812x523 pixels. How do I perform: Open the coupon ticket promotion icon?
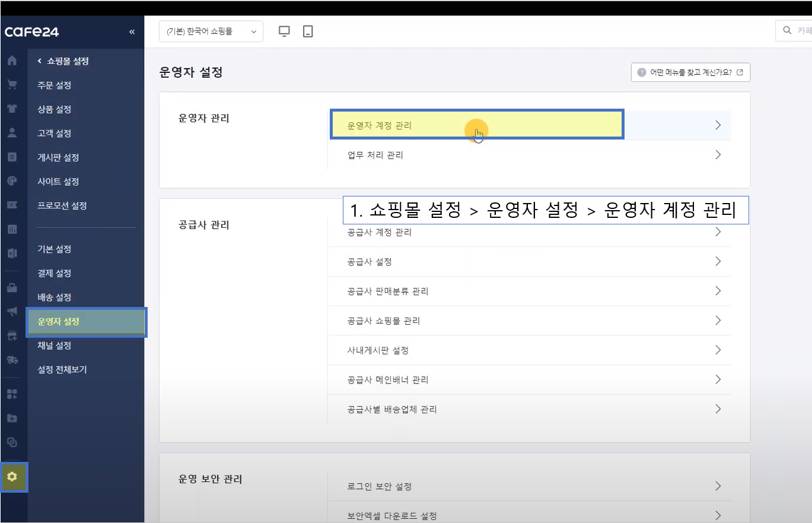[x=12, y=205]
